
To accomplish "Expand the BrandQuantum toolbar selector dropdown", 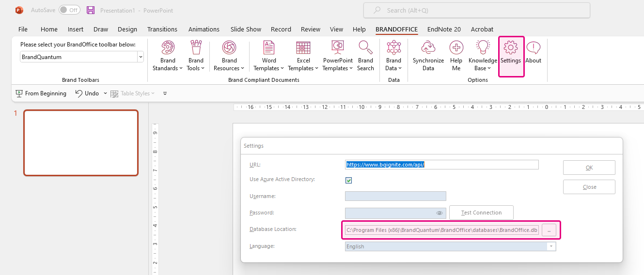I will 141,57.
